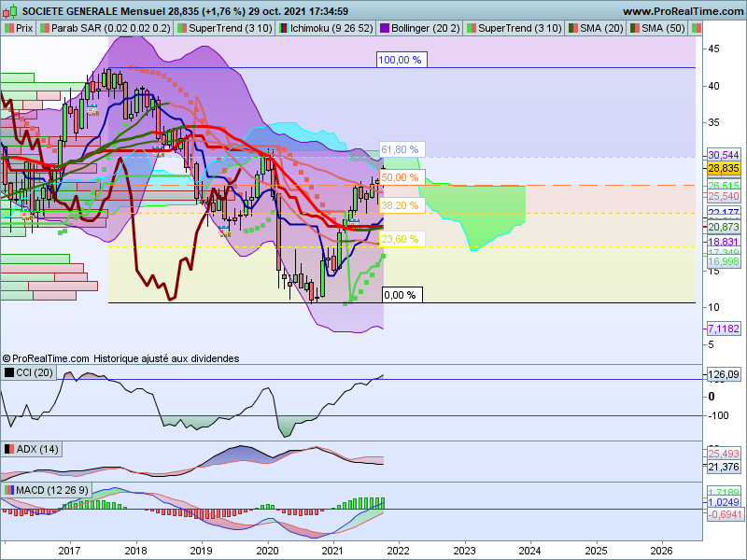This screenshot has width=747, height=560.
Task: Click the purple Bollinger color swatch
Action: (x=384, y=28)
